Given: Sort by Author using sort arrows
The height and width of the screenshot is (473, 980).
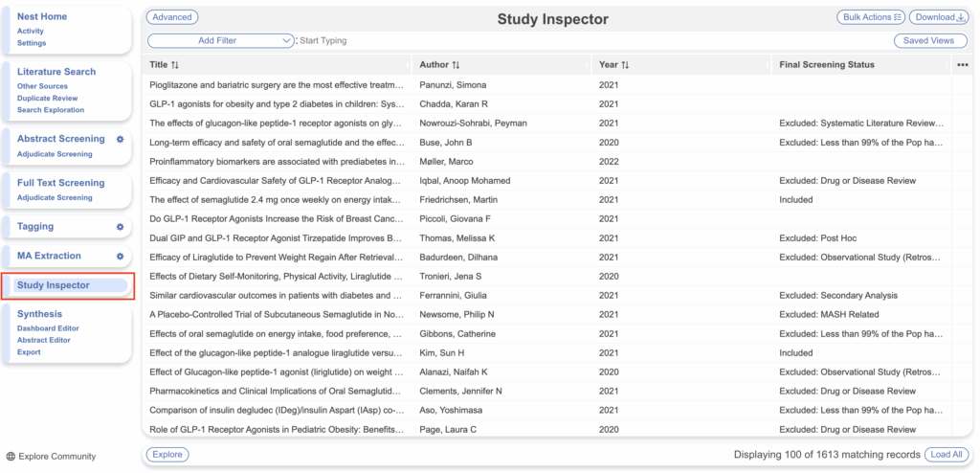Looking at the screenshot, I should tap(456, 65).
